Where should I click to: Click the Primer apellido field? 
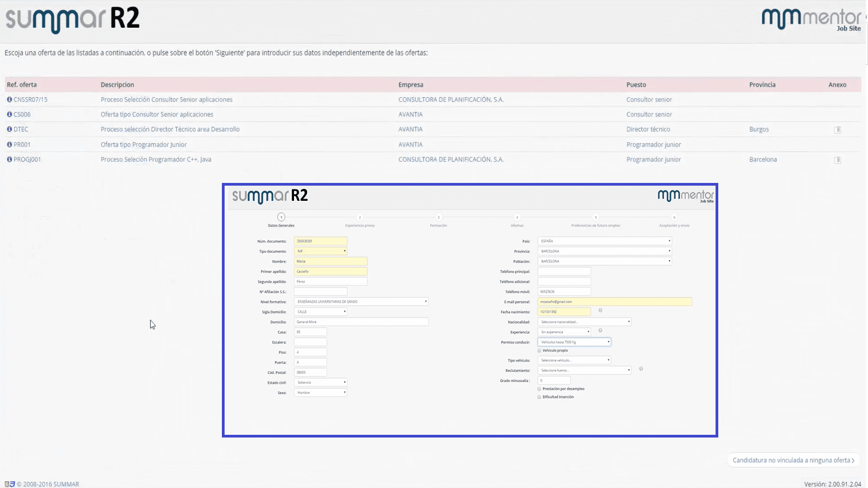(x=331, y=271)
